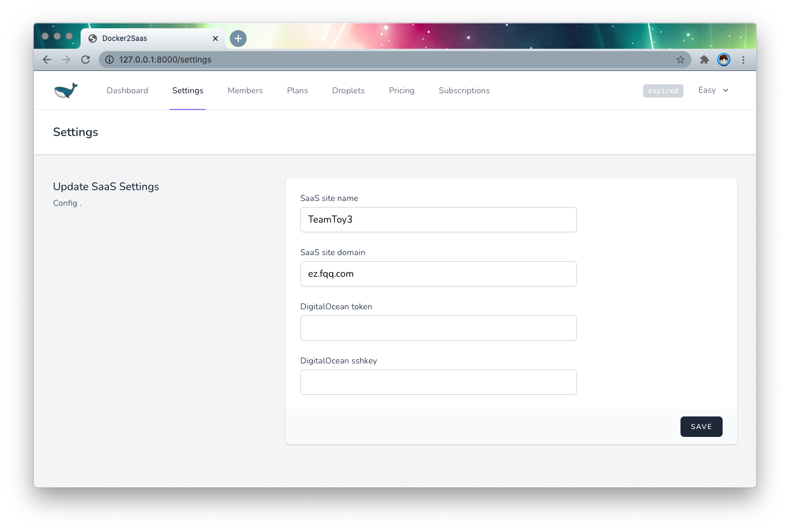Select the Settings nav item
Screen dimensions: 790x532
point(188,90)
